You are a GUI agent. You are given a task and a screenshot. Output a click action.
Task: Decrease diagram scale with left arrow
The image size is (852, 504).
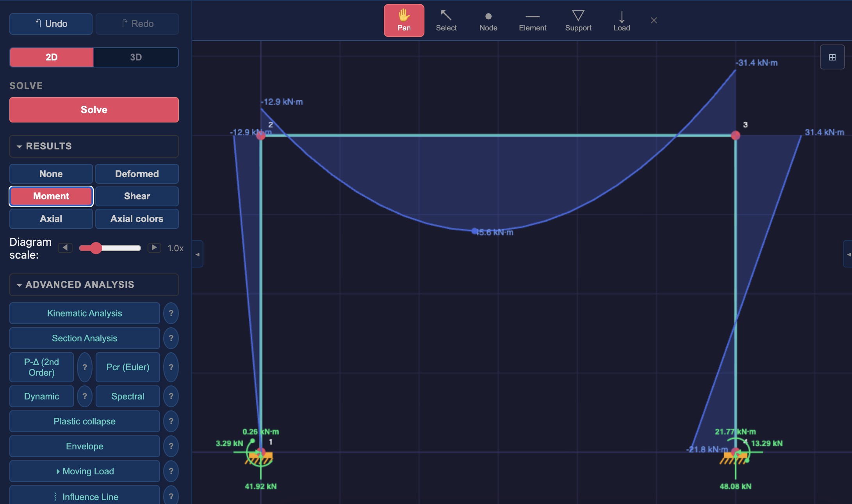pyautogui.click(x=65, y=248)
